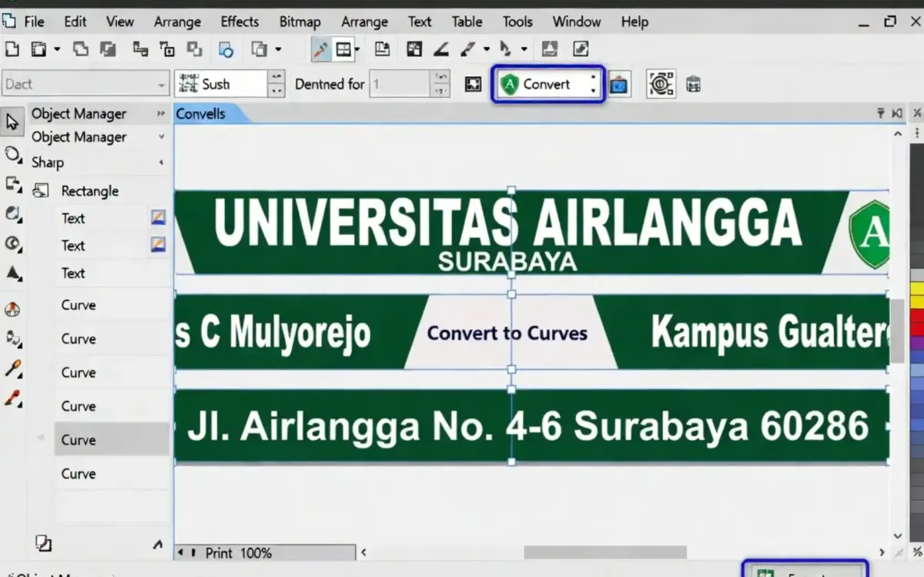The width and height of the screenshot is (924, 577).
Task: Click the Rectangle layer icon in Object Manager
Action: pos(41,191)
